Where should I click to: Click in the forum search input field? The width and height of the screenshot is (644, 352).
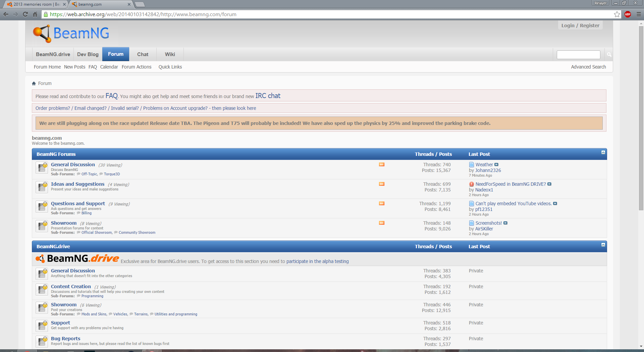(x=578, y=54)
